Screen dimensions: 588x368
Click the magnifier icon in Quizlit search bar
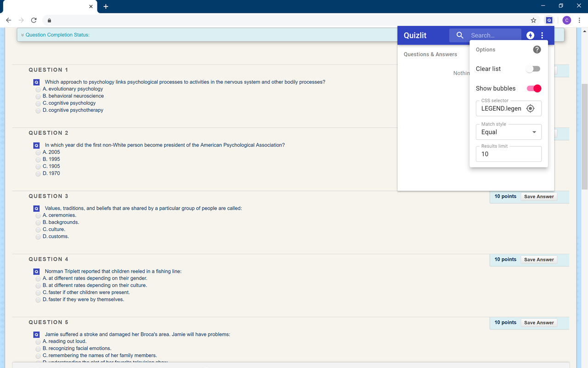coord(460,35)
